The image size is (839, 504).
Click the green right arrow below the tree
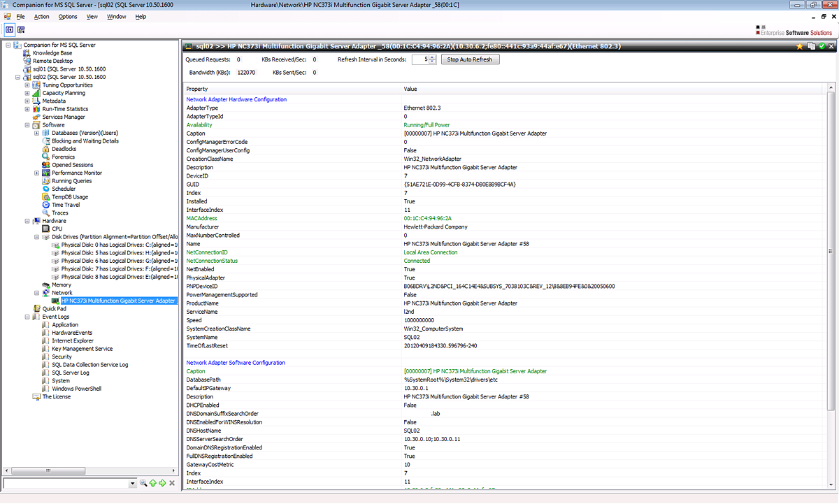[162, 483]
